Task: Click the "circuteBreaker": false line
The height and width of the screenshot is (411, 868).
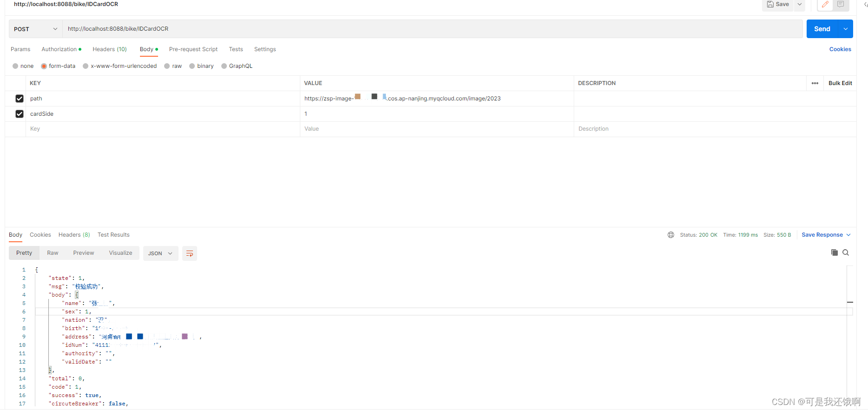Action: [x=88, y=404]
